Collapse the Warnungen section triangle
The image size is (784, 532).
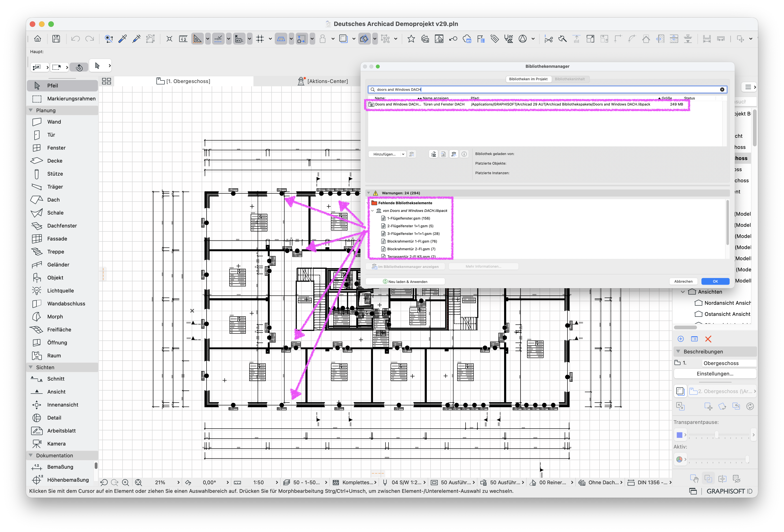pyautogui.click(x=368, y=193)
